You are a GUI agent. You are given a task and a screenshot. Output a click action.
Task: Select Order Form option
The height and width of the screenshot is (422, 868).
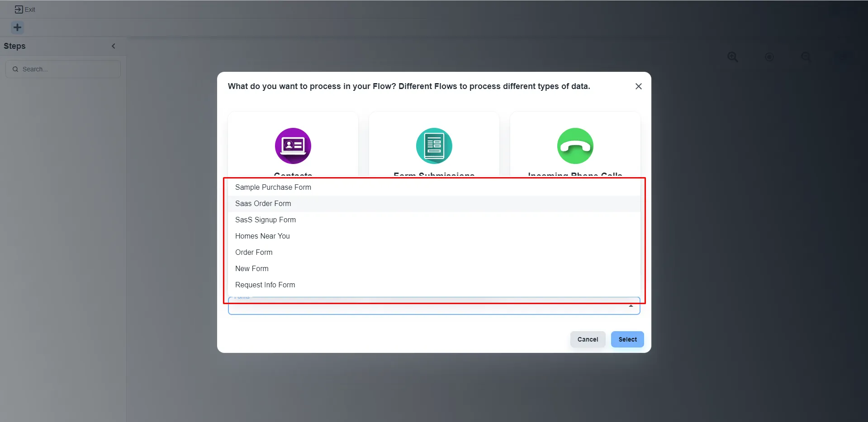point(434,252)
